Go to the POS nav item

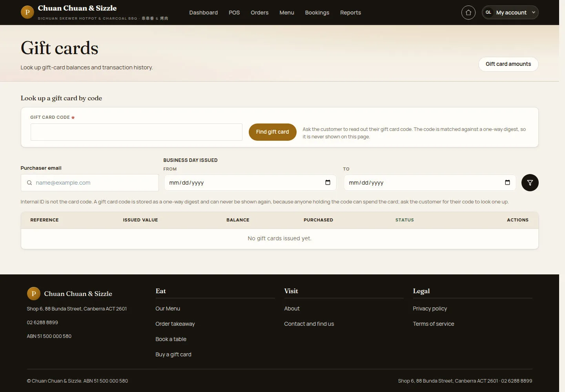(234, 13)
